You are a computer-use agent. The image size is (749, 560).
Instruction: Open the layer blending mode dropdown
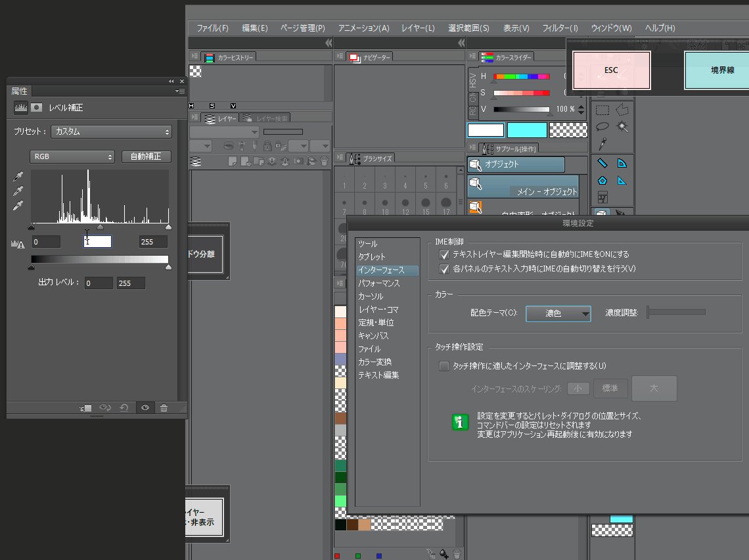tap(224, 132)
